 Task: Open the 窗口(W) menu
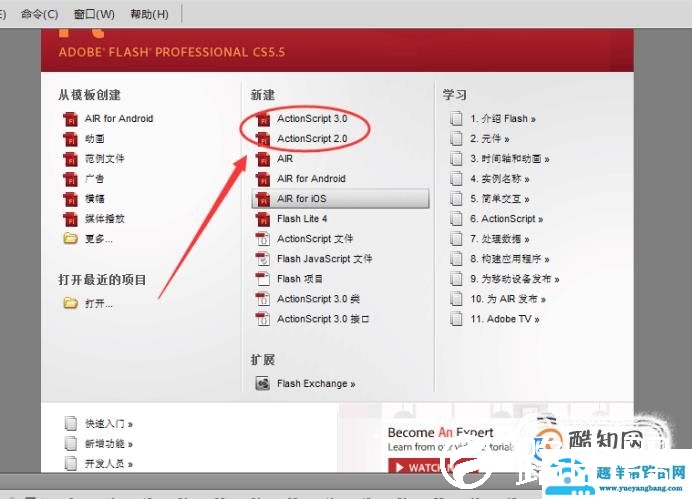click(x=94, y=14)
